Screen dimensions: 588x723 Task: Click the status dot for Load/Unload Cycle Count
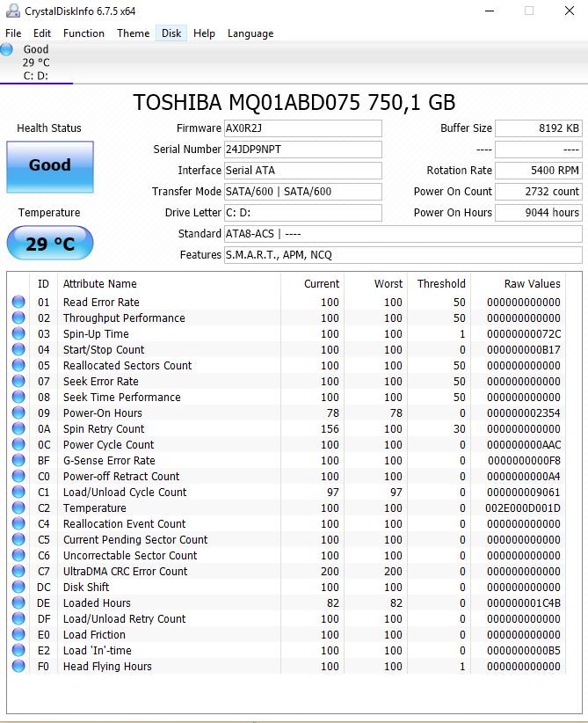click(18, 492)
